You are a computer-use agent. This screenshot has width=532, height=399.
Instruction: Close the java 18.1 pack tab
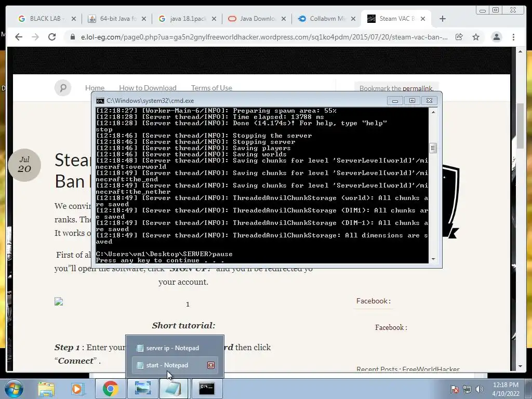[214, 19]
